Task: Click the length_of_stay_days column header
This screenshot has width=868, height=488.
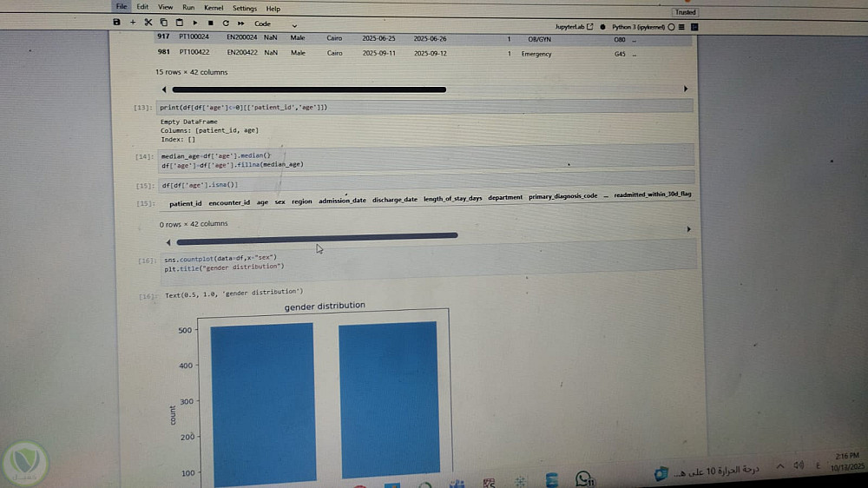Action: pos(452,198)
